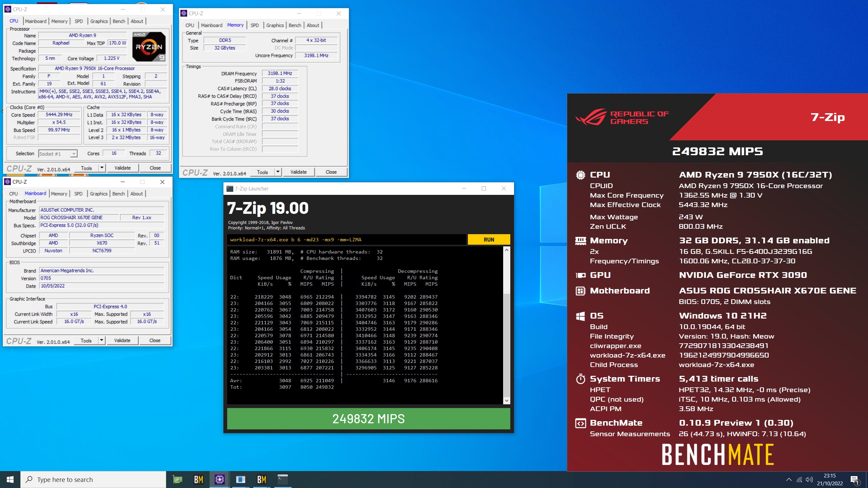Click Tools button in top-left CPU-Z window

(x=86, y=168)
